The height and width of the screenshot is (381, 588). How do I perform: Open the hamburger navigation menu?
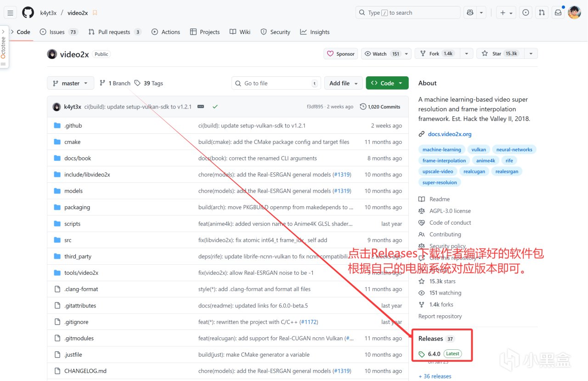[11, 13]
